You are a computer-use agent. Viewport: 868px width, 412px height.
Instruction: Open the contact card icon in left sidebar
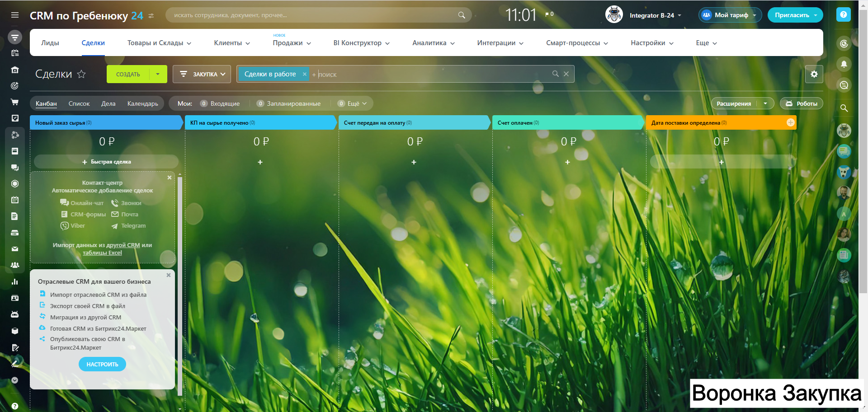point(15,298)
